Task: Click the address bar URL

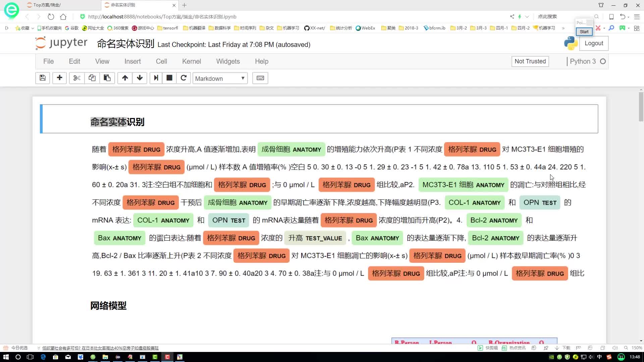Action: tap(162, 16)
